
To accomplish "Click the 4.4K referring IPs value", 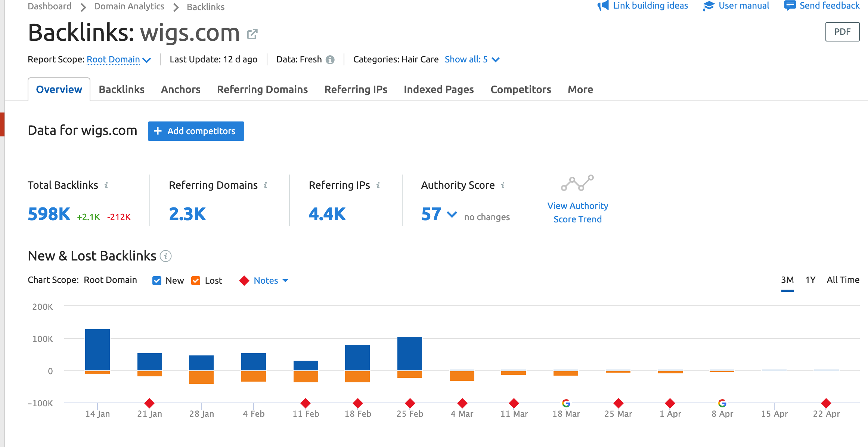I will click(327, 214).
